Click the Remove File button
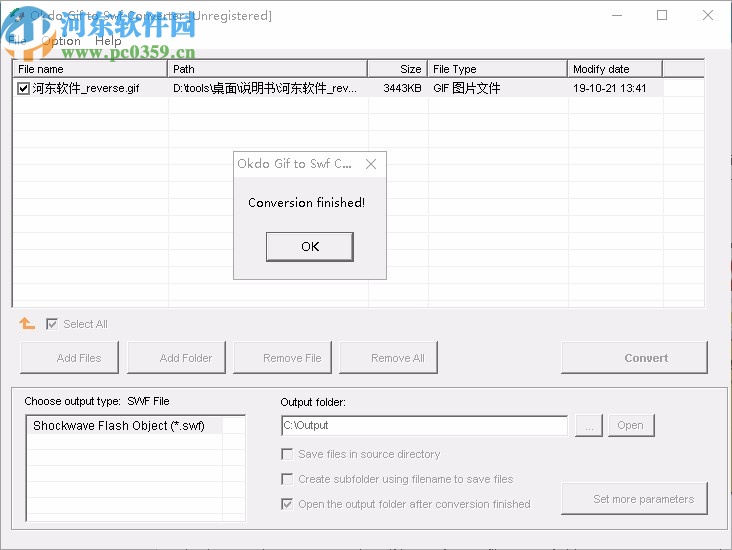The height and width of the screenshot is (550, 732). 282,358
